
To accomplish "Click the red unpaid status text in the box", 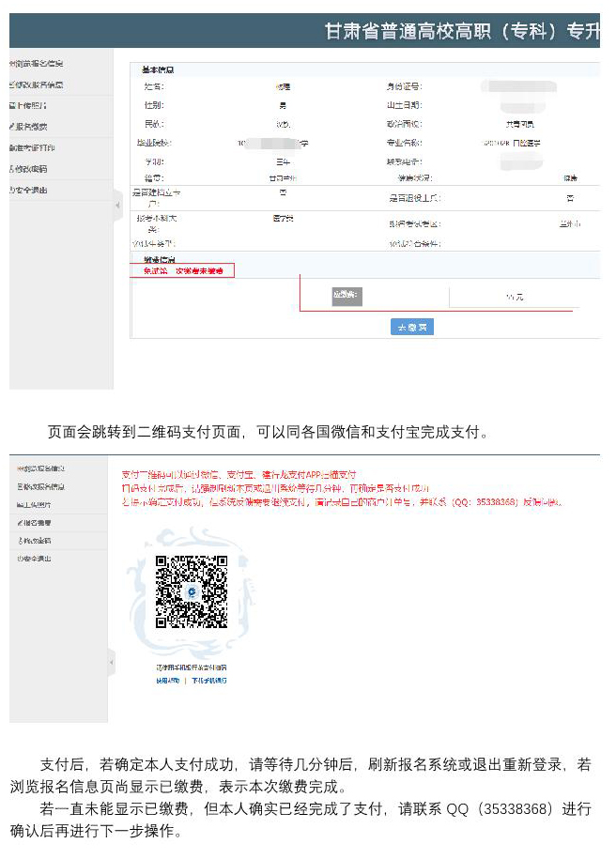I will pyautogui.click(x=183, y=270).
